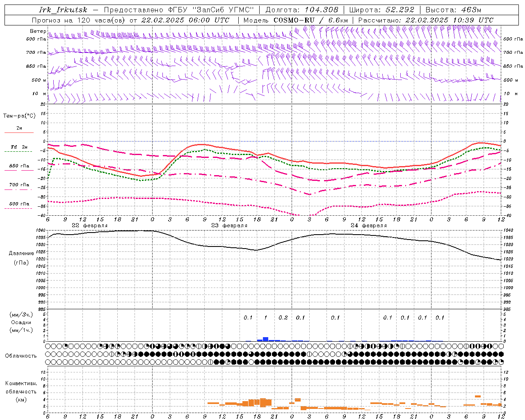525x420 pixels.
Task: Click the precipitation value 0.2
Action: [283, 317]
